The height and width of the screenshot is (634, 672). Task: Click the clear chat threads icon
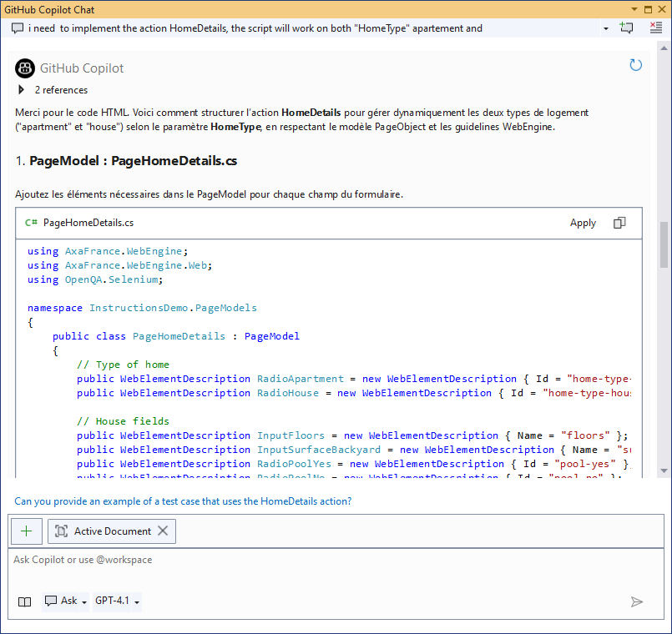coord(656,28)
